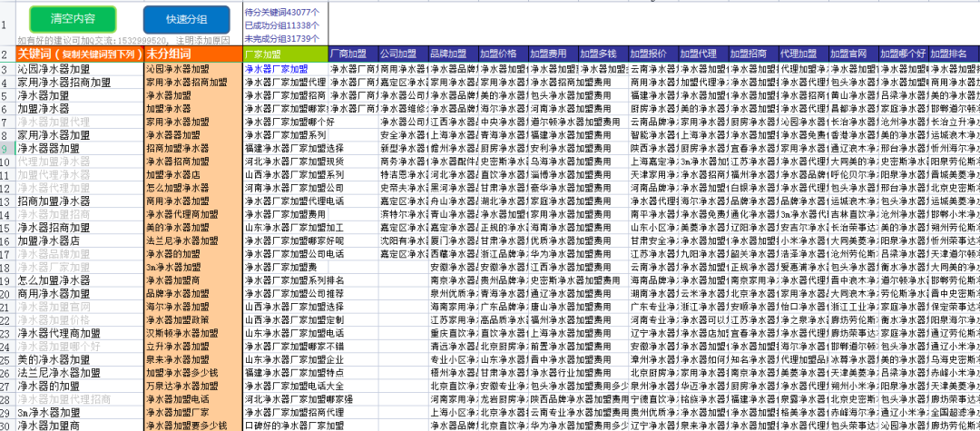Click the greyed keyword 净水器加盟哪个好

point(80,347)
